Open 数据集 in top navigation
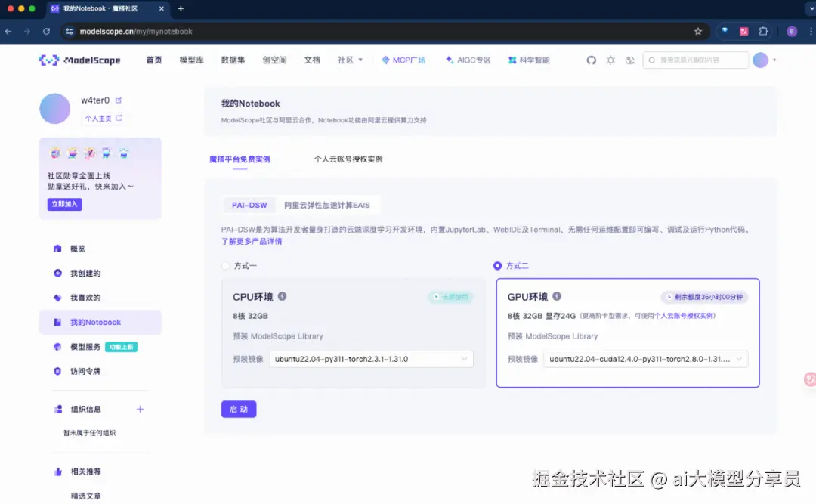 pyautogui.click(x=233, y=60)
